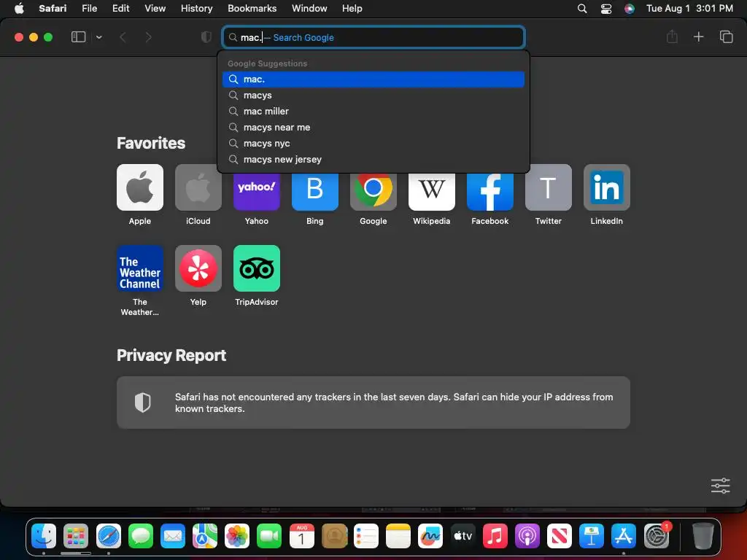Open App Store from the Dock
The height and width of the screenshot is (560, 747).
coord(624,536)
